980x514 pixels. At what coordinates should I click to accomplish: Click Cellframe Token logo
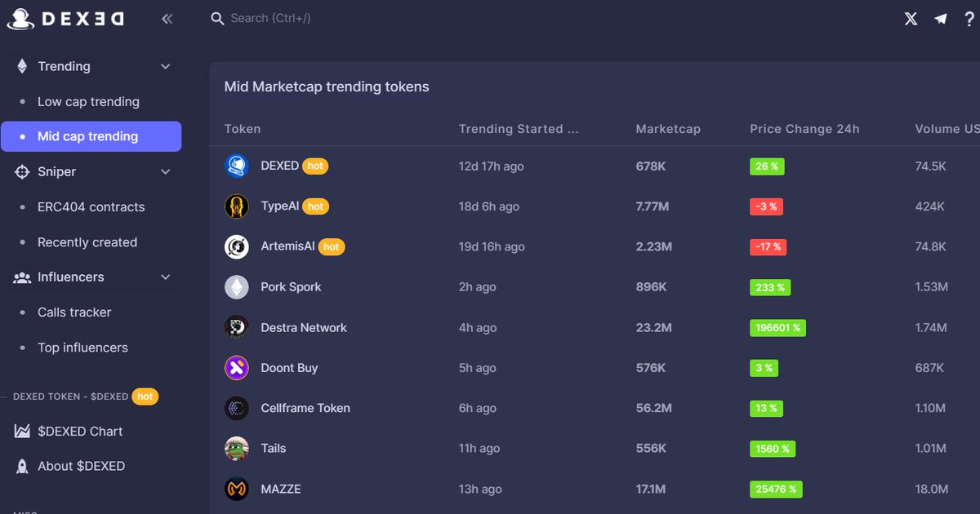click(x=236, y=408)
